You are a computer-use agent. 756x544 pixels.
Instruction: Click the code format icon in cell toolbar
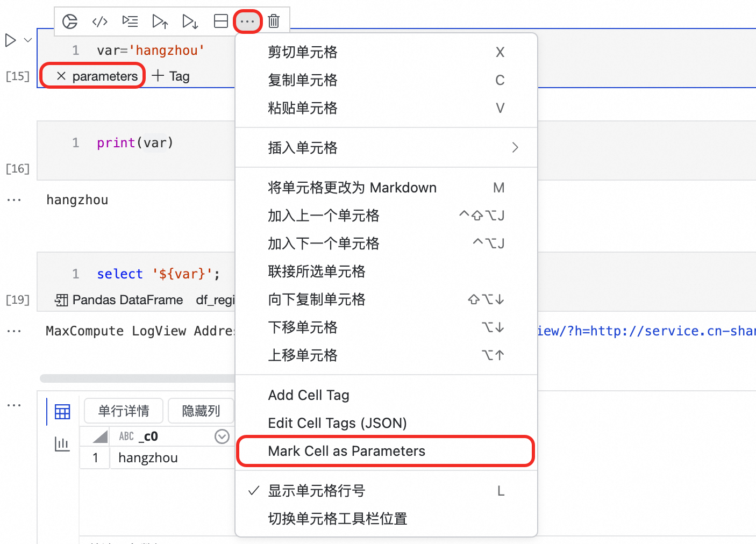click(x=100, y=22)
